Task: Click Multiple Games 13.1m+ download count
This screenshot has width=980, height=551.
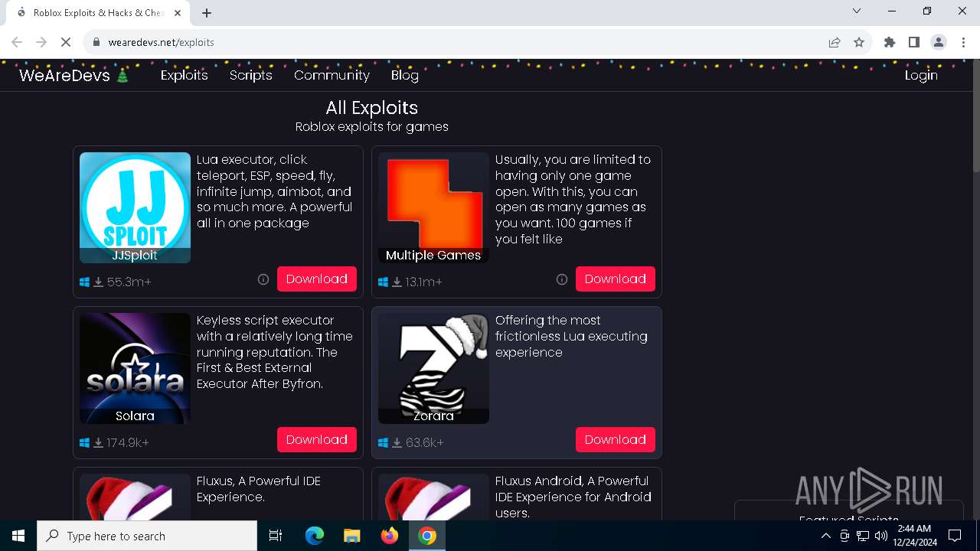Action: [x=423, y=282]
